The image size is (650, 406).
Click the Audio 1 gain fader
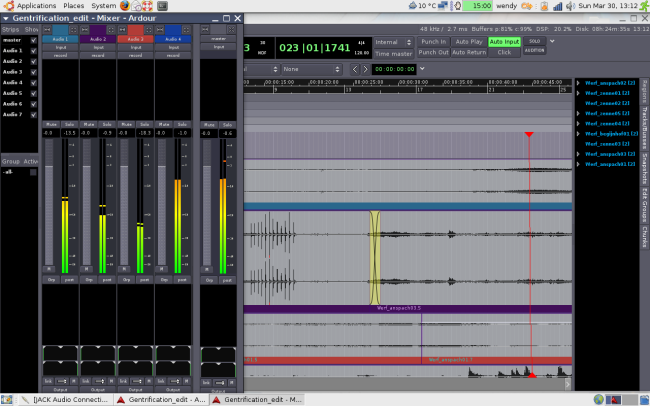pyautogui.click(x=48, y=200)
